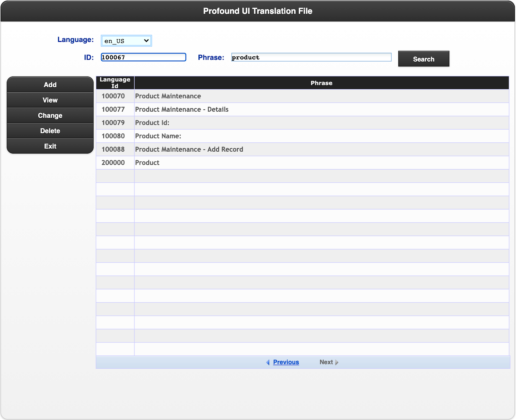
Task: Select the ID cell 100077
Action: tap(115, 109)
